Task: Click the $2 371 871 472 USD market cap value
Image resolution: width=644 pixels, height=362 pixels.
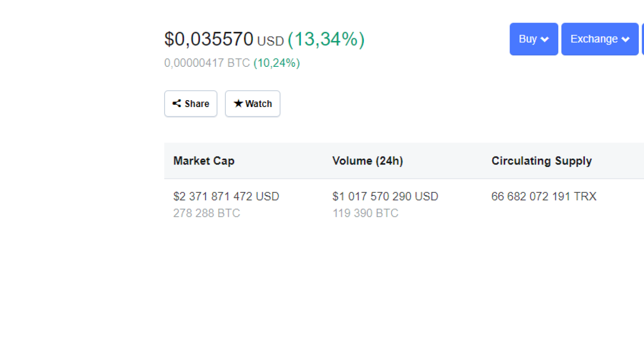Action: 226,196
